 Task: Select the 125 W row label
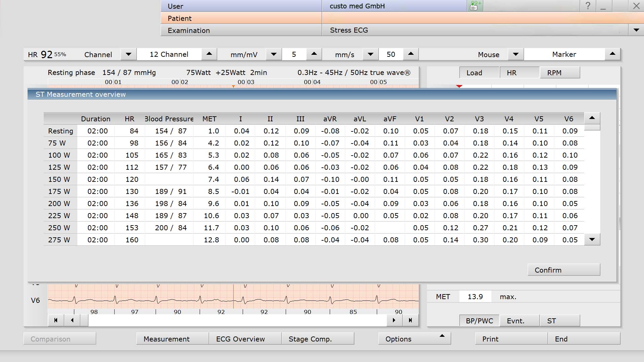[x=61, y=167]
